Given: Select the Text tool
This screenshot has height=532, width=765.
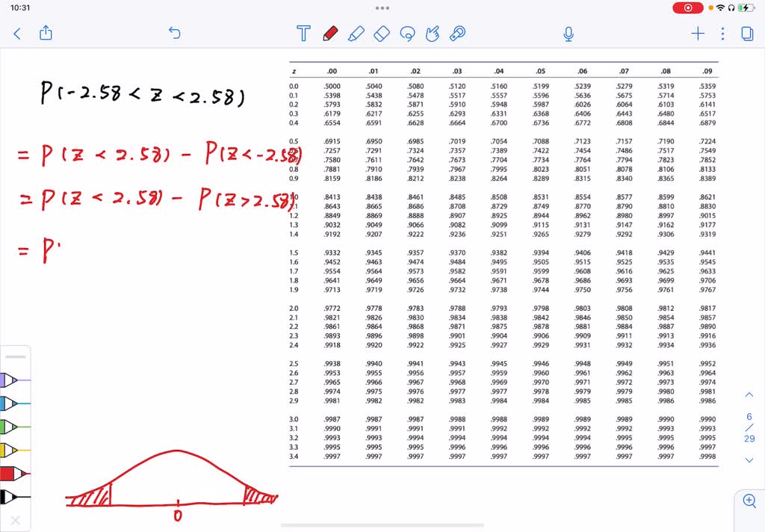Looking at the screenshot, I should point(303,34).
